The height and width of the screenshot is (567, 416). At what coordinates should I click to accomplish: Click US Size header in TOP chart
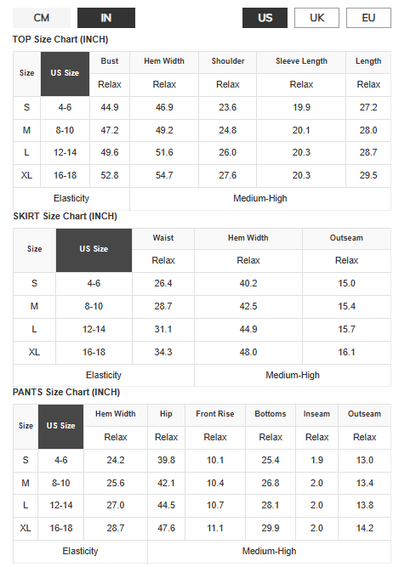[x=65, y=74]
